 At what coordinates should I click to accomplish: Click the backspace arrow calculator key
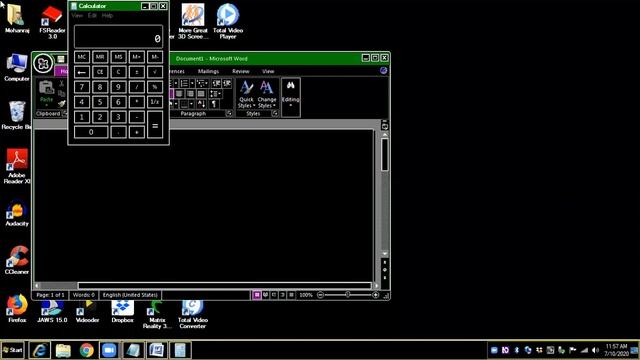pyautogui.click(x=82, y=72)
